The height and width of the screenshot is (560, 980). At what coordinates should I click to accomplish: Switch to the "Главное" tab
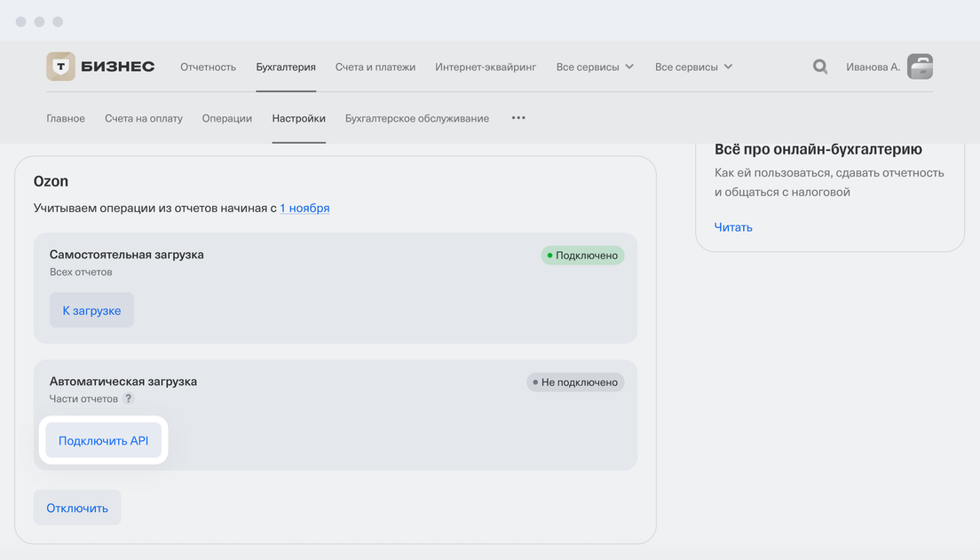coord(66,118)
